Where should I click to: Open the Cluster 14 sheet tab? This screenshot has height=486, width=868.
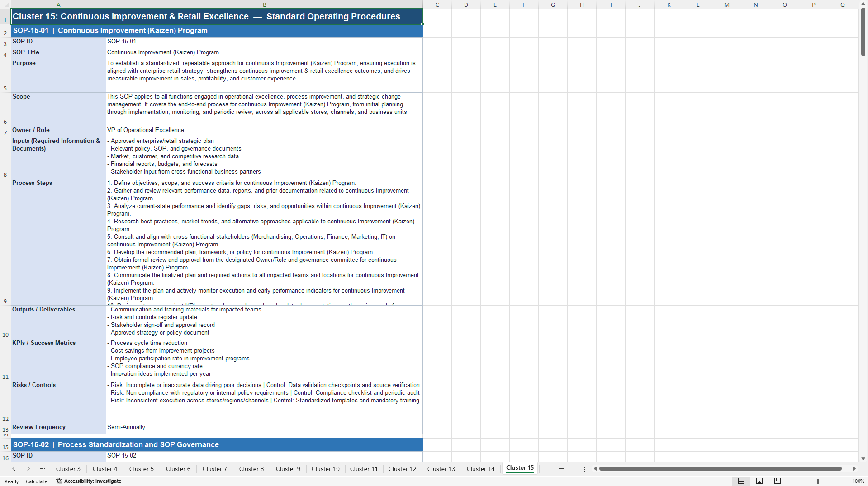coord(481,469)
